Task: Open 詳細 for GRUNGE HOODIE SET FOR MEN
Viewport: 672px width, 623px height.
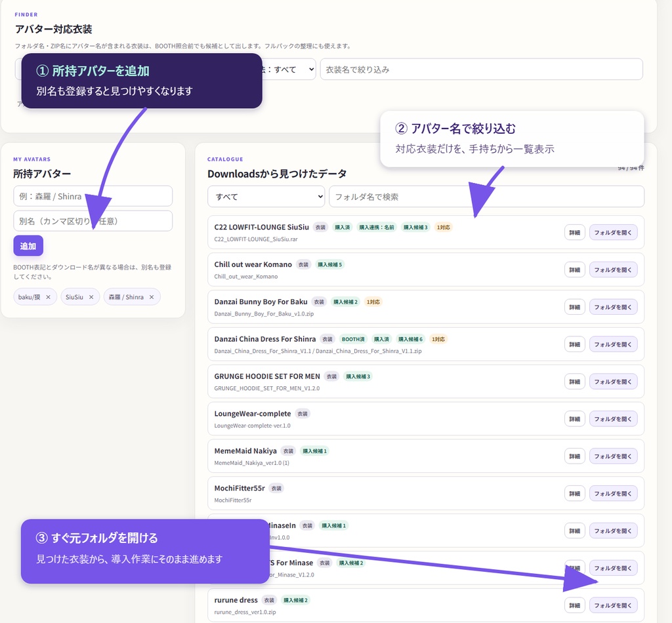Action: coord(575,382)
